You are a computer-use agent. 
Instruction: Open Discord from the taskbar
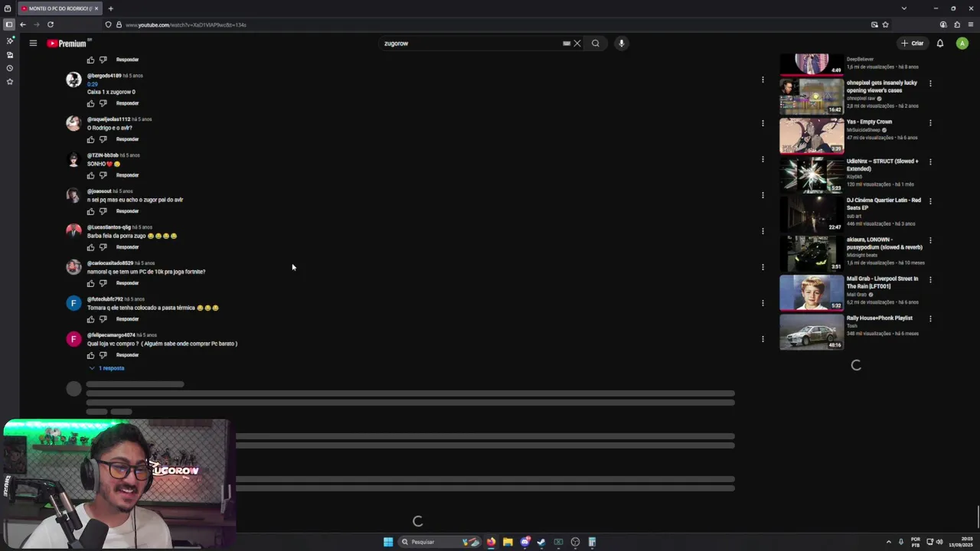pyautogui.click(x=524, y=542)
